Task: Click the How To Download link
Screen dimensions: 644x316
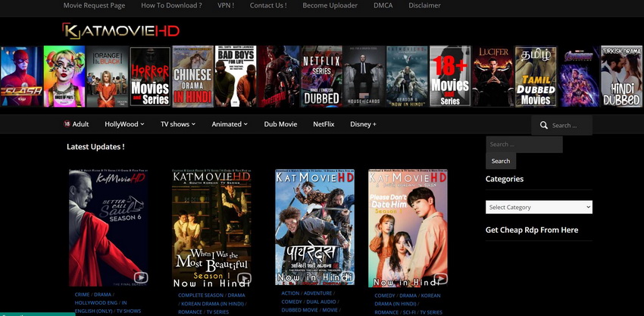Action: pos(171,5)
